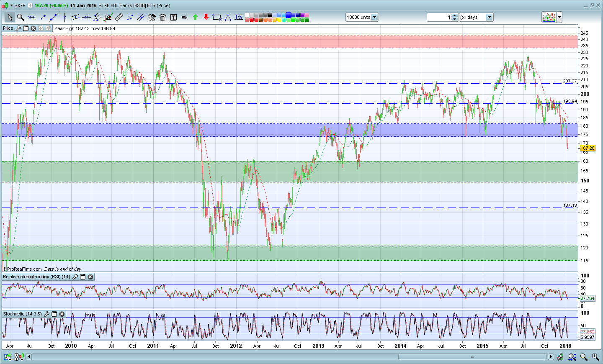Open the 10000 units dropdown
The image size is (603, 364).
(374, 17)
